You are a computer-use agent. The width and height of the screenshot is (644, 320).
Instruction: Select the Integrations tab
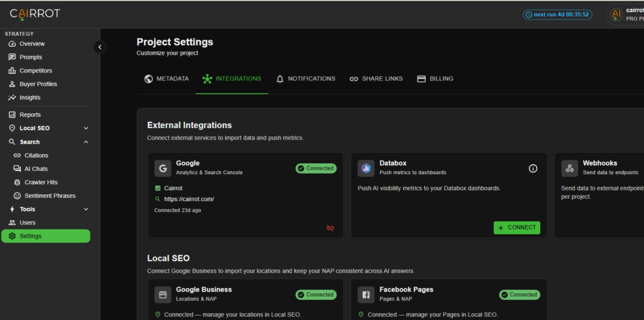pyautogui.click(x=231, y=79)
